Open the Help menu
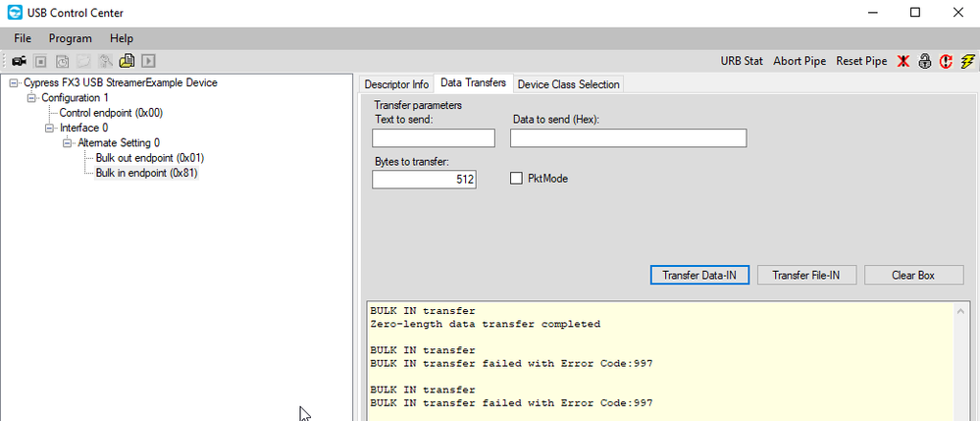The width and height of the screenshot is (980, 421). point(122,38)
